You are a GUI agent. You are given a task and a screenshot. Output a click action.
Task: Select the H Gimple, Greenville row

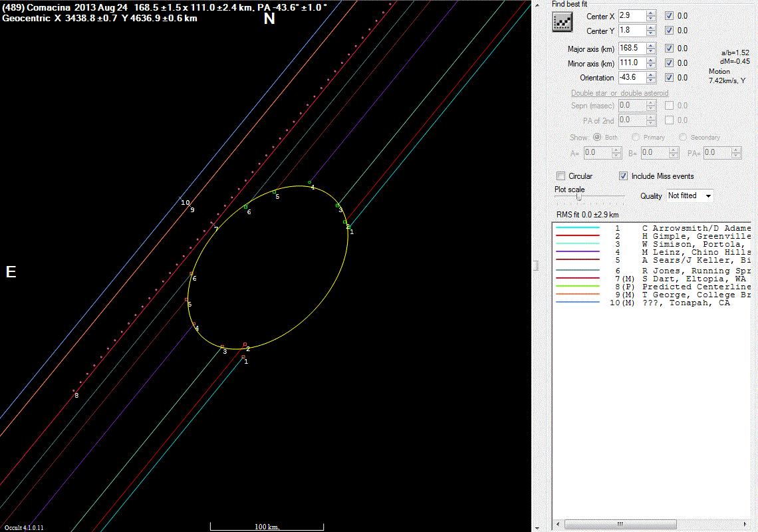coord(653,237)
